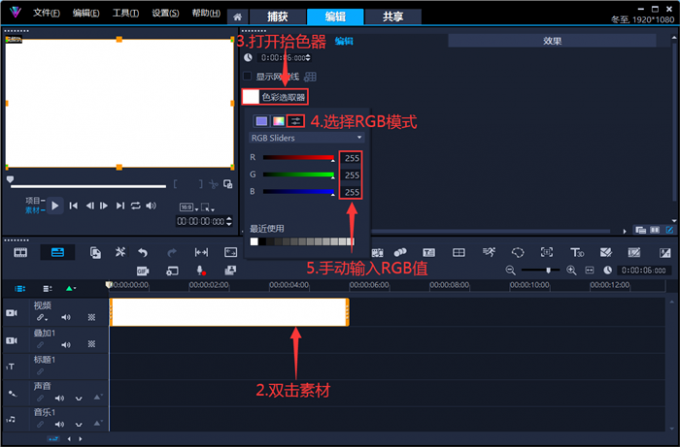Image resolution: width=680 pixels, height=447 pixels.
Task: Switch to timeline view
Action: click(58, 252)
